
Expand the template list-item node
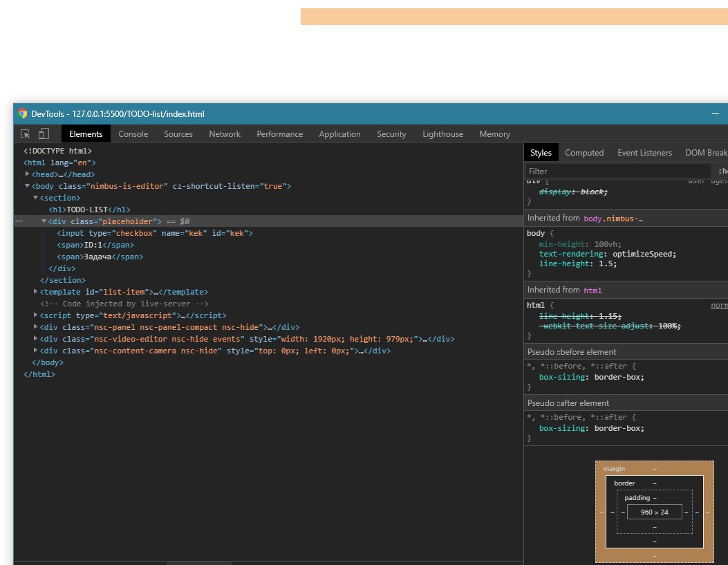click(36, 292)
